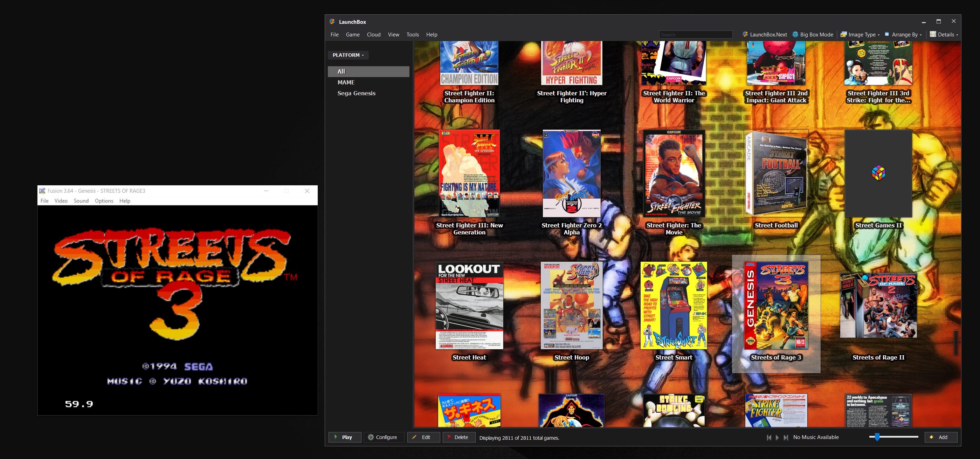Screen dimensions: 980x459
Task: Click the Displaying 2811 games status text
Action: (x=519, y=438)
